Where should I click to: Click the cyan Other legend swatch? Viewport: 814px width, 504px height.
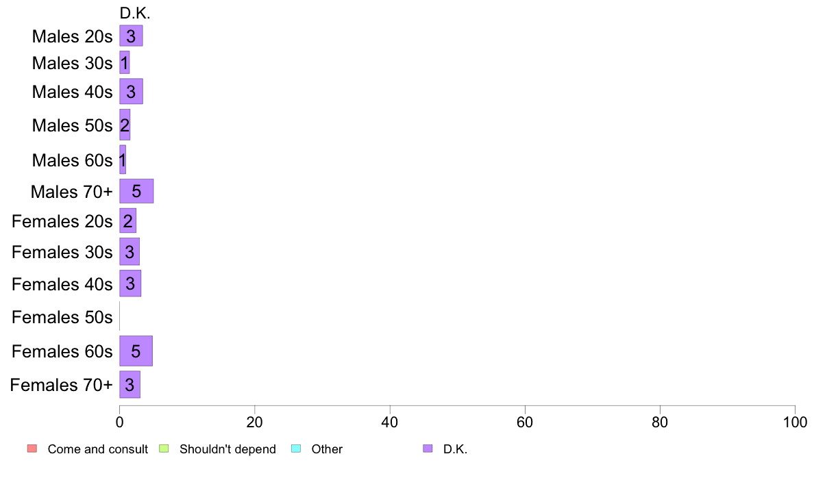pos(296,449)
